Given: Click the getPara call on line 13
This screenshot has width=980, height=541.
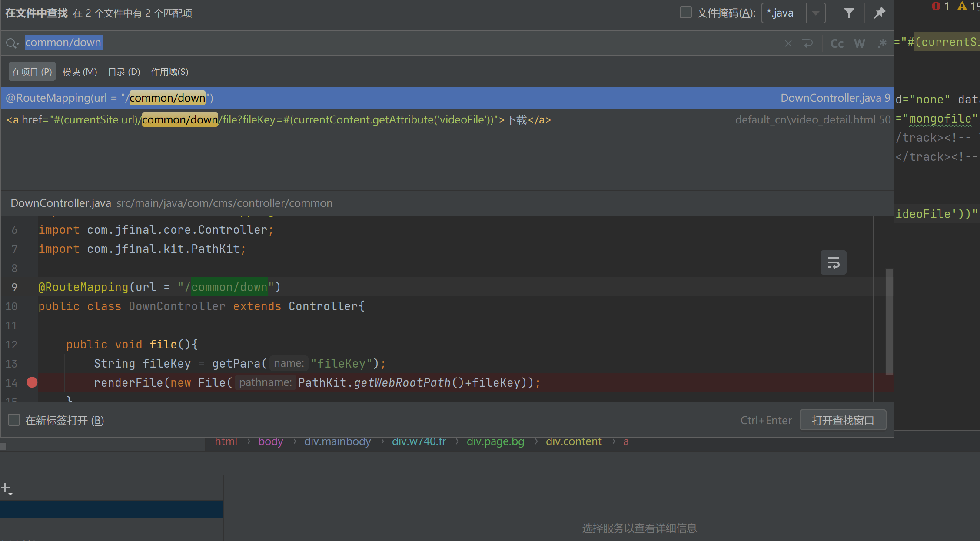Looking at the screenshot, I should (236, 364).
